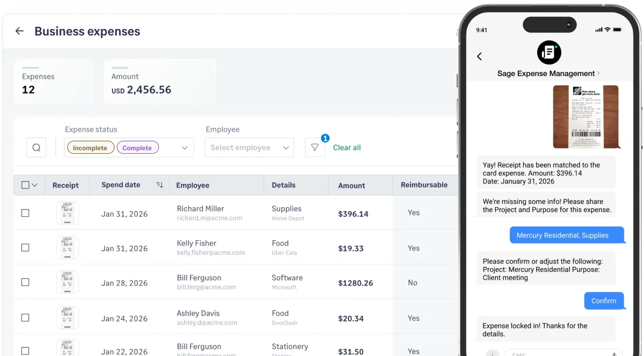Select the Ashley Davis expense checkbox

(25, 318)
